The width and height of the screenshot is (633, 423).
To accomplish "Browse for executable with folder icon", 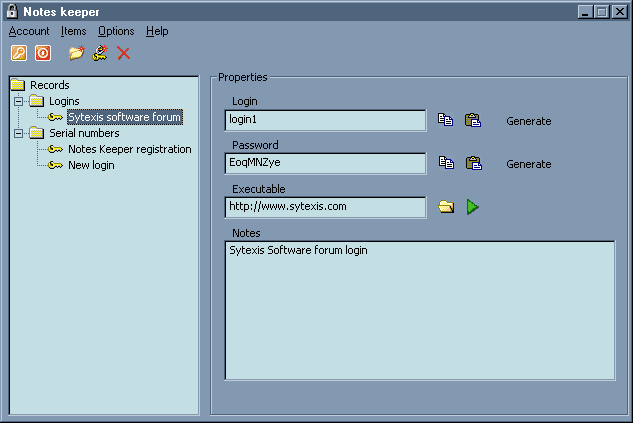I will (x=446, y=207).
